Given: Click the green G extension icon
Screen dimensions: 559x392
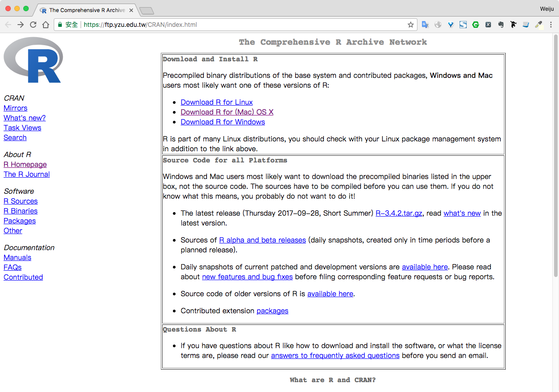Looking at the screenshot, I should click(476, 25).
